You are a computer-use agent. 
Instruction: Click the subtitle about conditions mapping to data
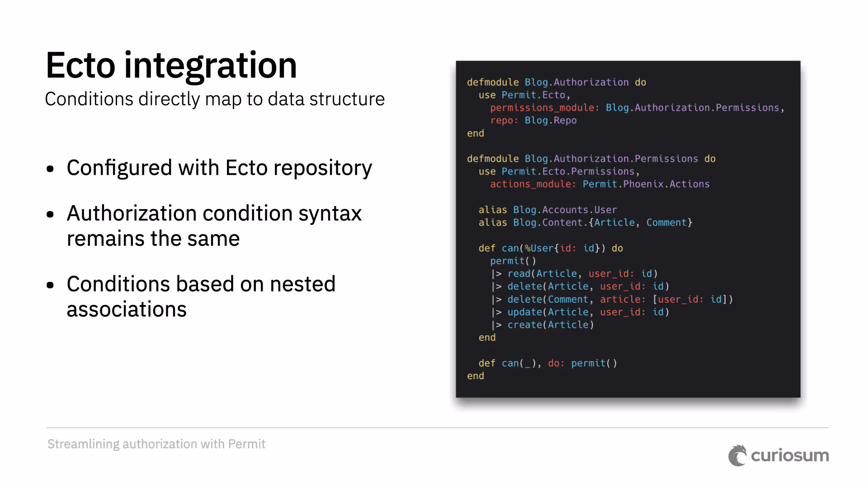pyautogui.click(x=215, y=99)
